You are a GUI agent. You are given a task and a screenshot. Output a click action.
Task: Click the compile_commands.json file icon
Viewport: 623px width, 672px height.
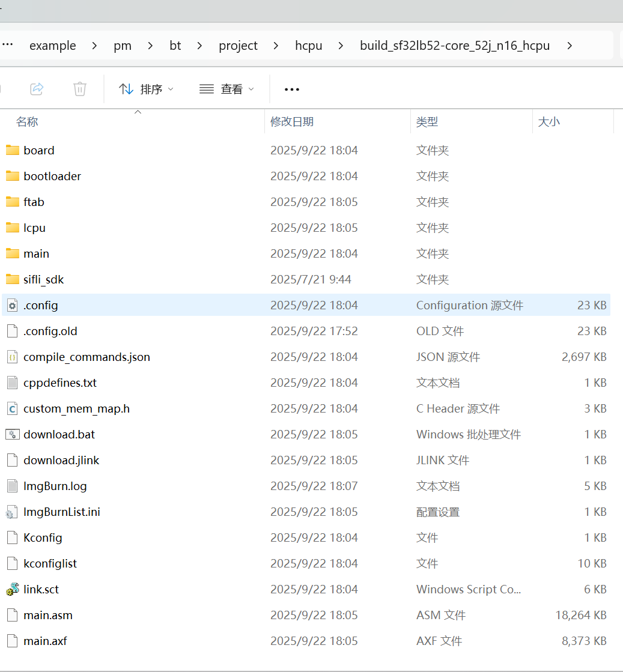[x=13, y=357]
